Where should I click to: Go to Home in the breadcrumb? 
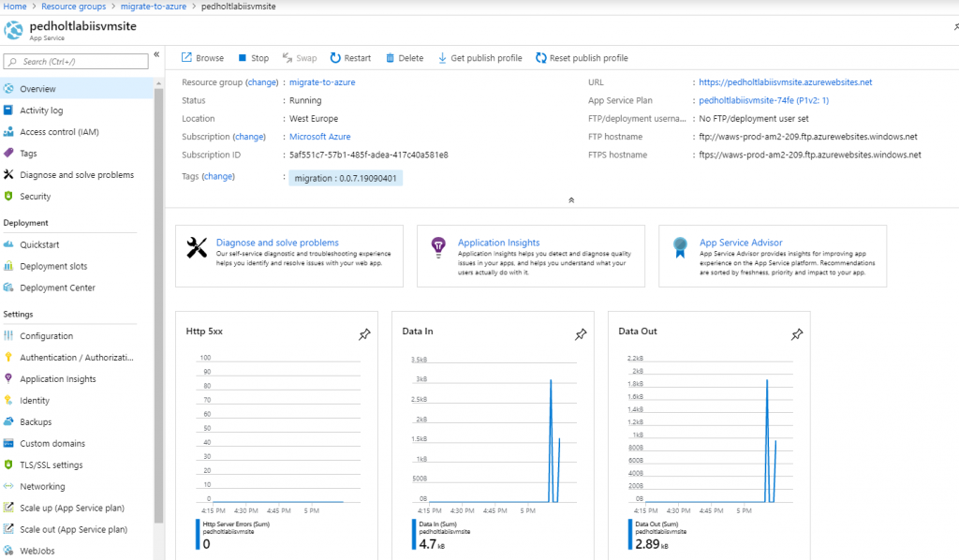(15, 7)
